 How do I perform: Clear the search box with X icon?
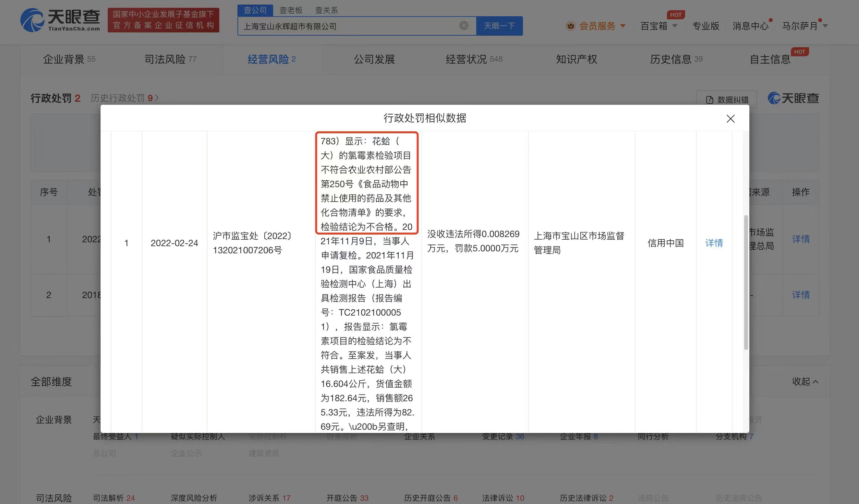coord(464,26)
